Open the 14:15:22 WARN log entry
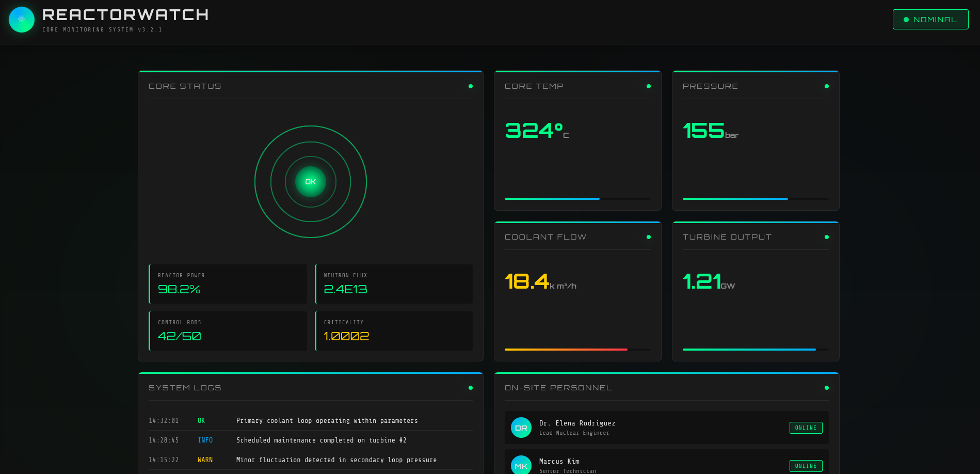The width and height of the screenshot is (980, 474). pos(311,460)
